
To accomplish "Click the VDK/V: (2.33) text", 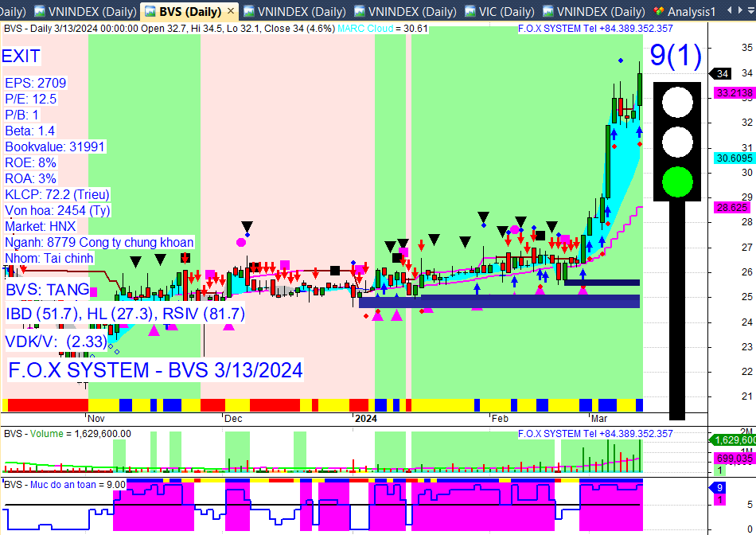I will [x=56, y=342].
